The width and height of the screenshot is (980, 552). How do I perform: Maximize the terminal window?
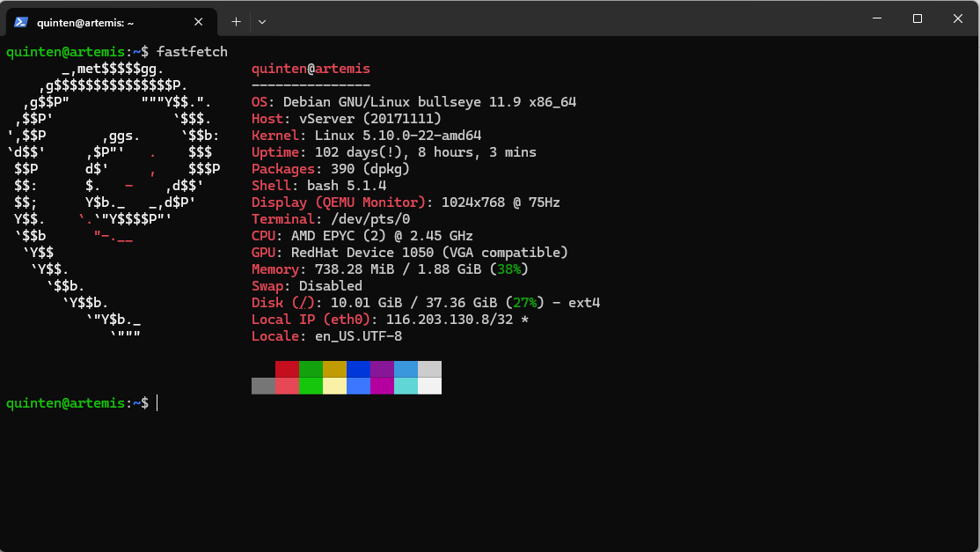pyautogui.click(x=917, y=18)
